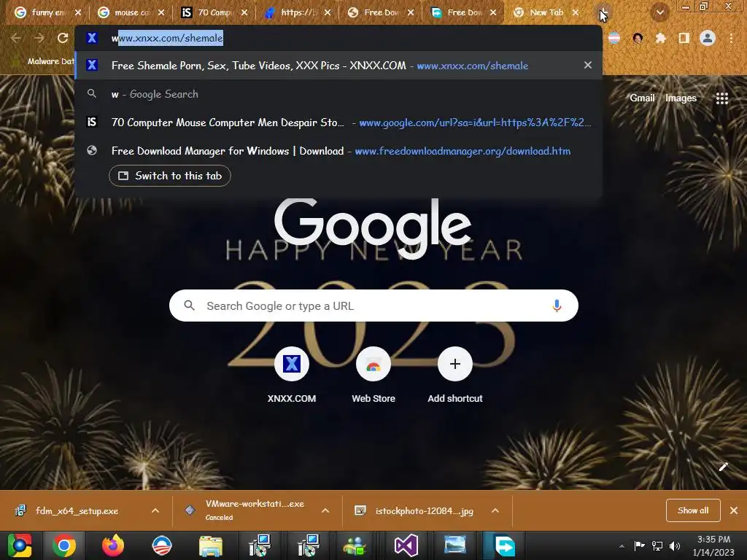This screenshot has height=560, width=747.
Task: Click the magnifier in the Google search box
Action: (190, 306)
